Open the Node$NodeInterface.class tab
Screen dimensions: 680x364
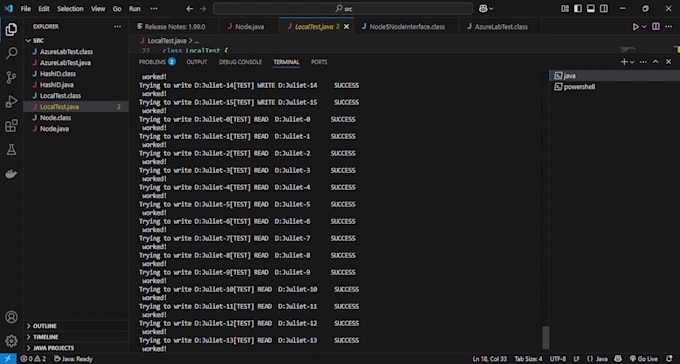(x=407, y=27)
